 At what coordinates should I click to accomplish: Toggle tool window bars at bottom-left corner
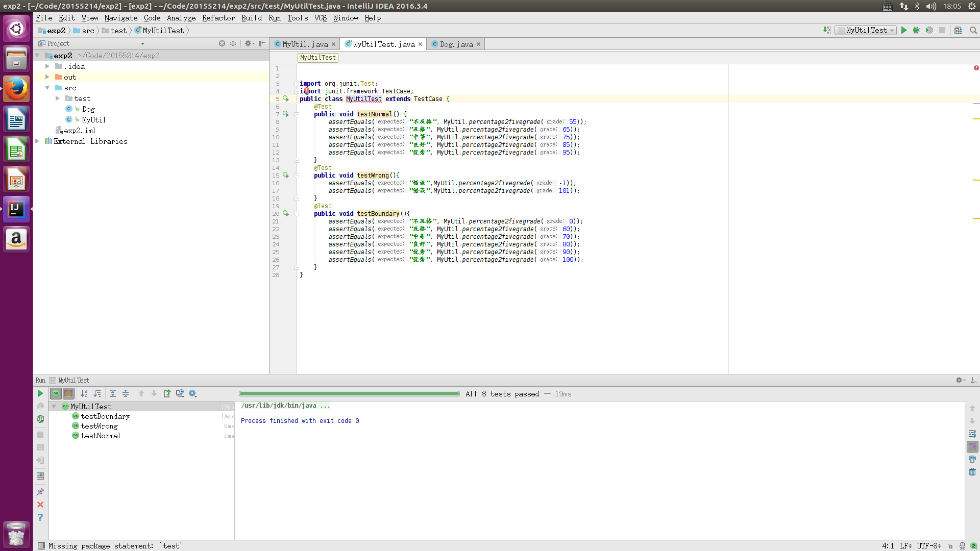(x=41, y=546)
